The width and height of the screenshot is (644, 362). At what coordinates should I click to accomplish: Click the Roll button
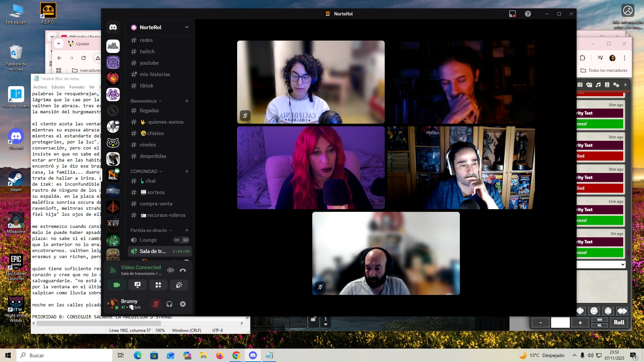pos(619,322)
